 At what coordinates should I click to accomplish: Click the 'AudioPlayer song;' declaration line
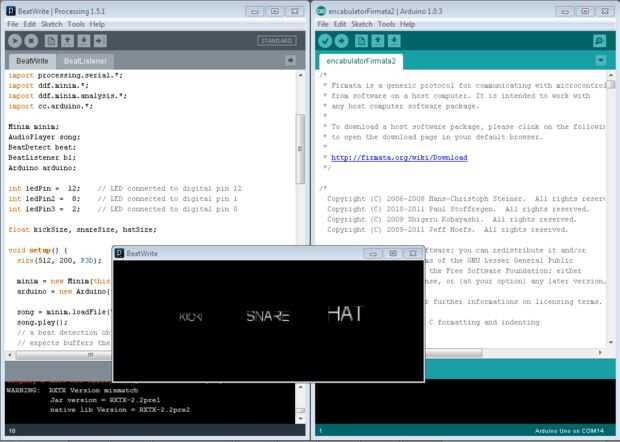pos(44,137)
